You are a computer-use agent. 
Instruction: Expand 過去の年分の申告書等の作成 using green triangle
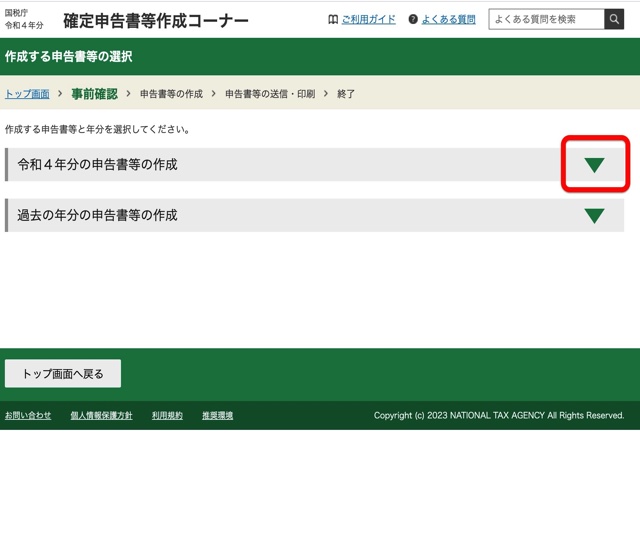(x=594, y=215)
